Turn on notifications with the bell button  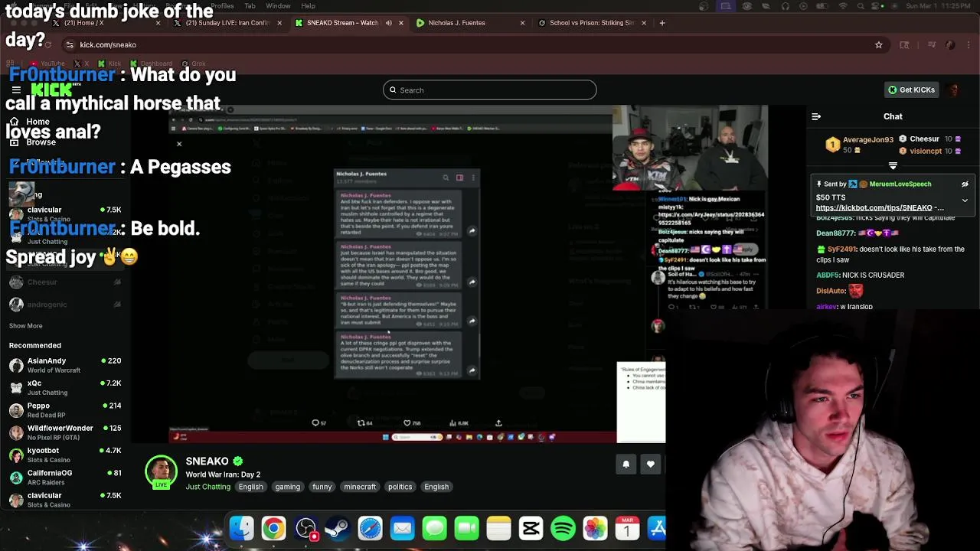[x=626, y=464]
